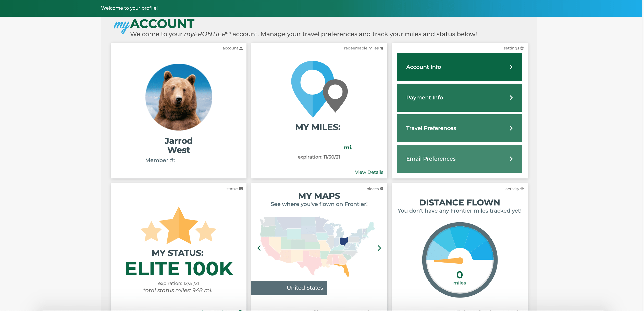This screenshot has height=311, width=644.
Task: Click the DISTANCE FLOWN heading
Action: pos(460,202)
